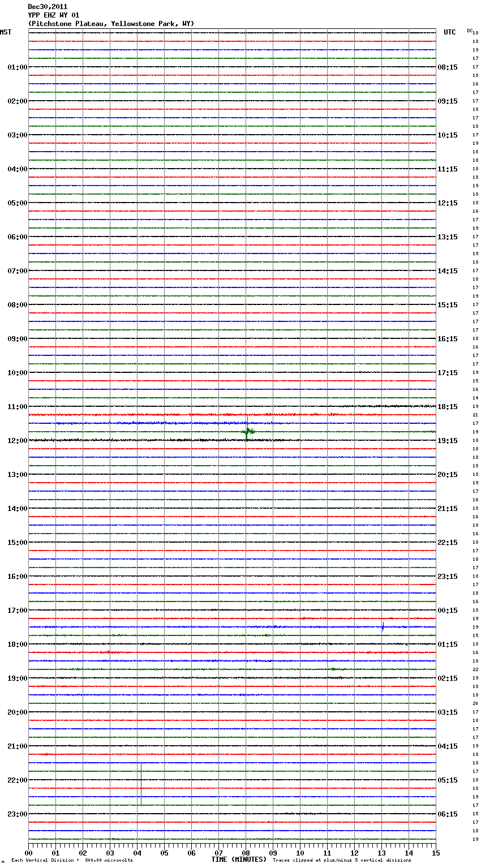
Task: Click the Pitchstone Plateau, Yellowstone Park location title
Action: pyautogui.click(x=111, y=24)
